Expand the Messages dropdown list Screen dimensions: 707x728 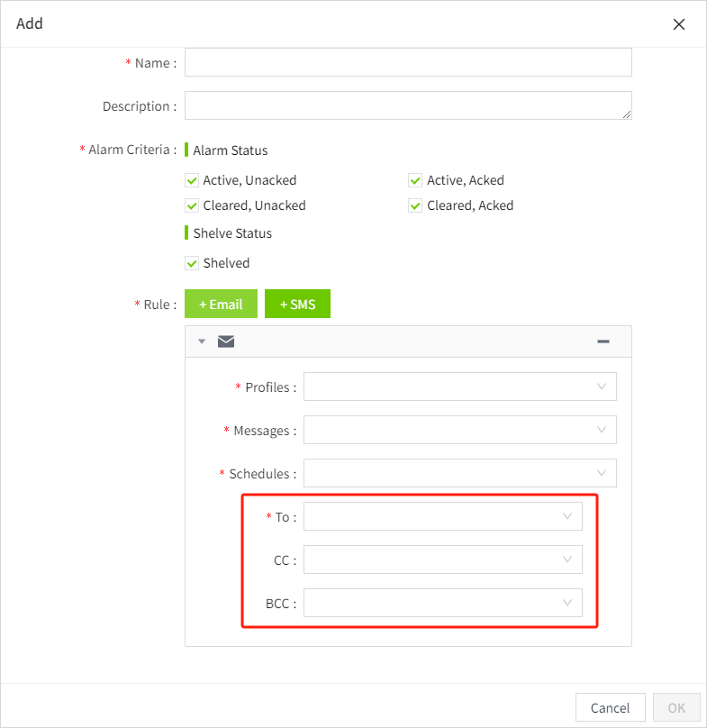click(x=459, y=430)
